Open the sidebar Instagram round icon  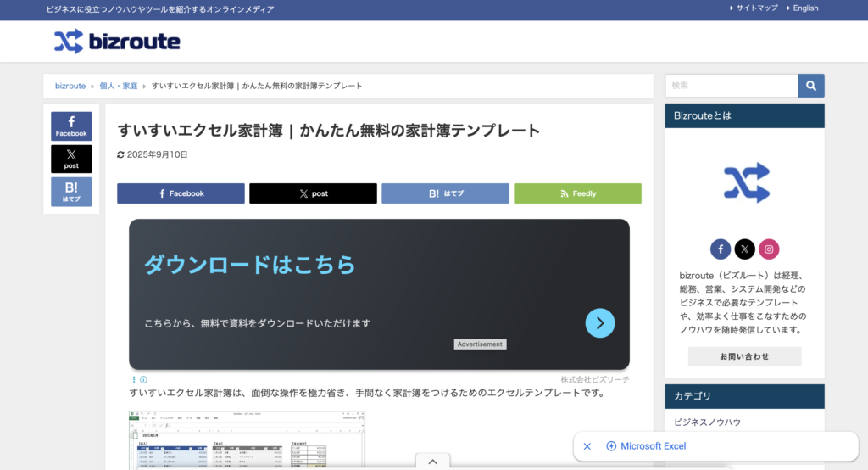pyautogui.click(x=769, y=249)
